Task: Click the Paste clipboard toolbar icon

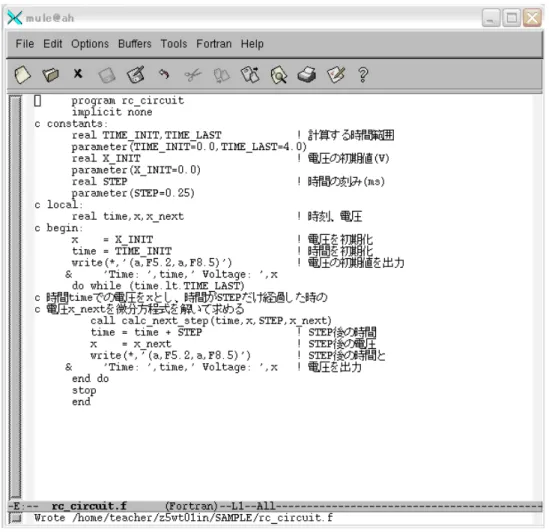Action: coord(250,75)
